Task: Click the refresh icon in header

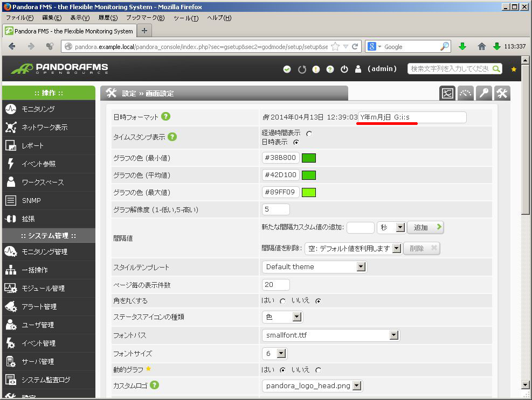Action: [x=302, y=69]
